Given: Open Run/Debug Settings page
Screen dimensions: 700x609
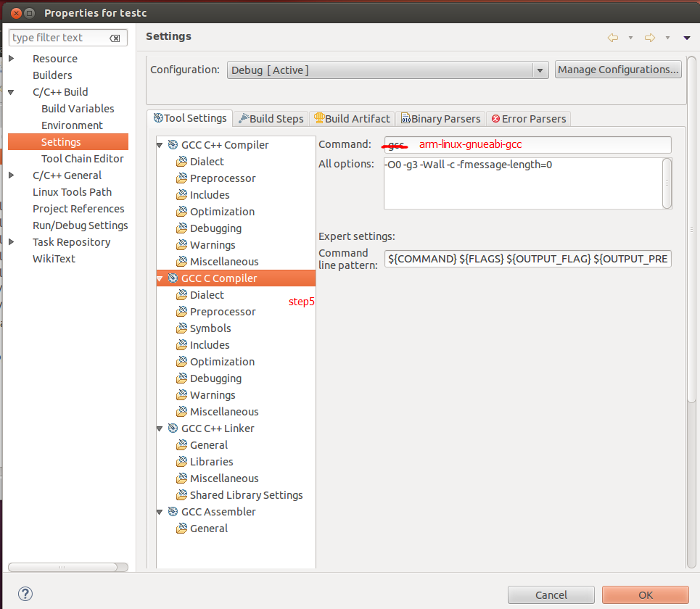Looking at the screenshot, I should tap(81, 225).
